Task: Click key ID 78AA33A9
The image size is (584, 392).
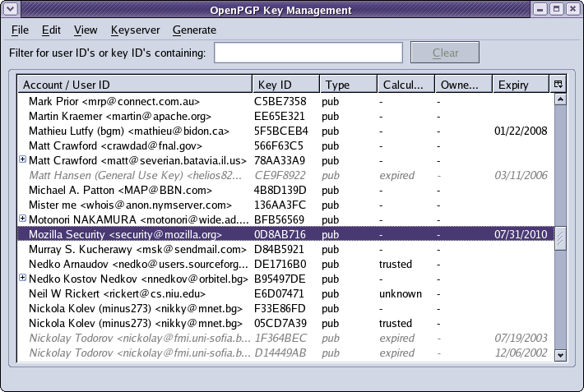Action: (280, 160)
